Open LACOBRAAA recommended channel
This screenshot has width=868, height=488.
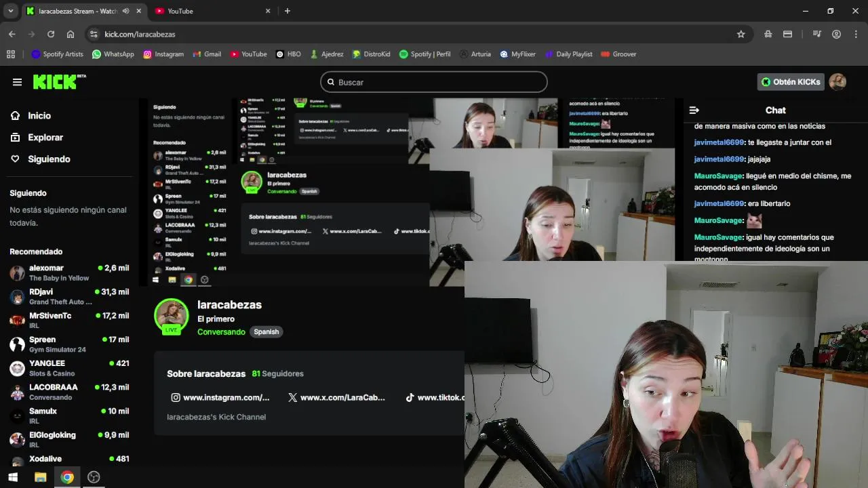(69, 392)
